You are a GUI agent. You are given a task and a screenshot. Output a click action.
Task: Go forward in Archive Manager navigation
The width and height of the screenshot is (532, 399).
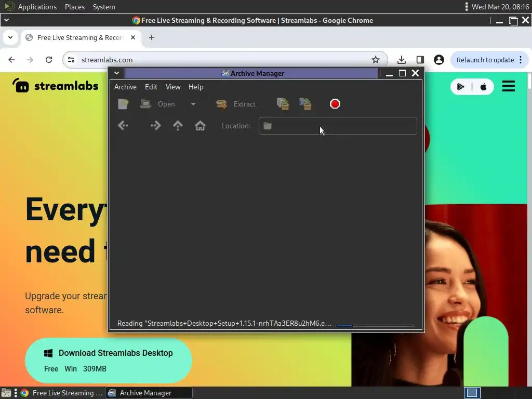pyautogui.click(x=155, y=126)
